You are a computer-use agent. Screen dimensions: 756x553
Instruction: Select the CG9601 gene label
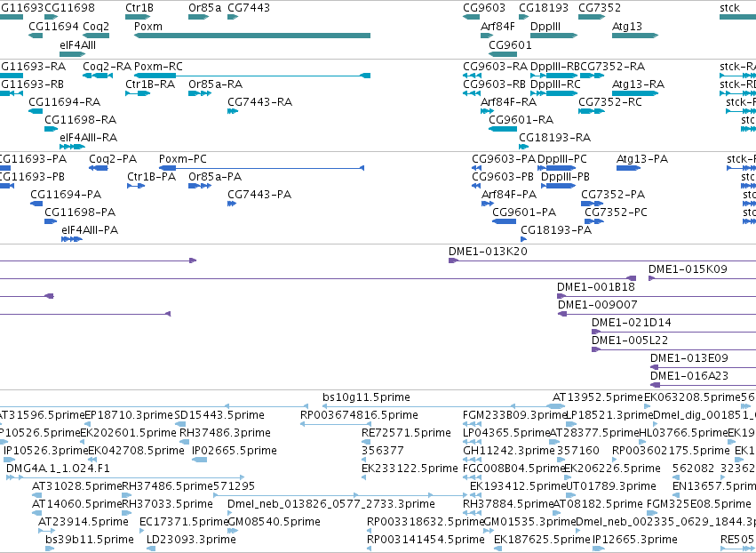(510, 44)
